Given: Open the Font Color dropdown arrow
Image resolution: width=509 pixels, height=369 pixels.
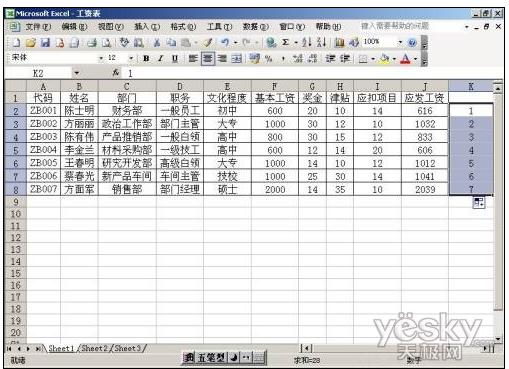Looking at the screenshot, I should (415, 59).
